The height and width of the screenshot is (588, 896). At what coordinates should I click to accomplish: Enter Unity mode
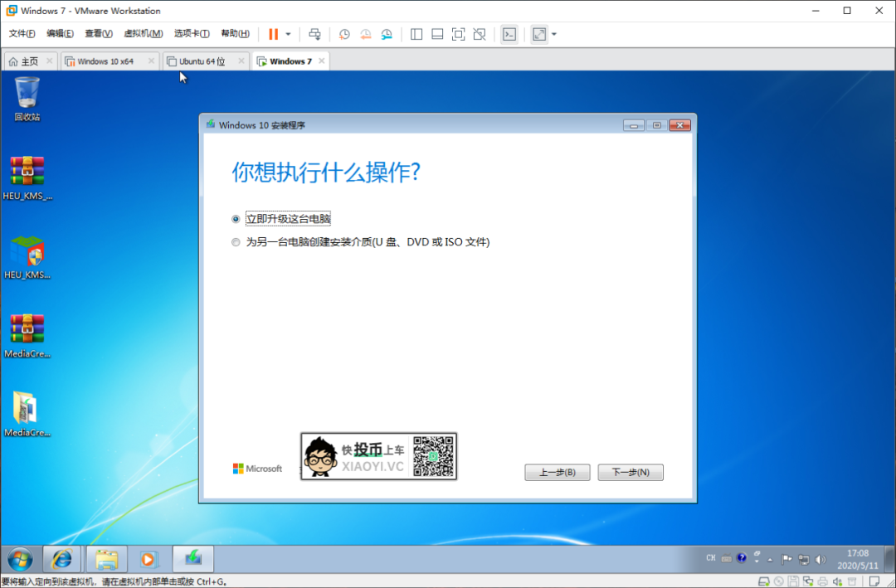(x=480, y=34)
